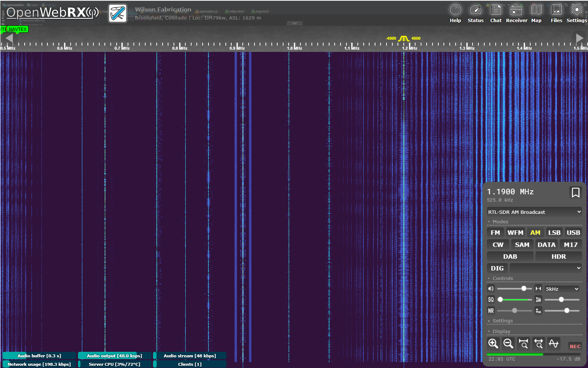
Task: Open the RTL-SDR AM Broadcast profile dropdown
Action: [534, 212]
